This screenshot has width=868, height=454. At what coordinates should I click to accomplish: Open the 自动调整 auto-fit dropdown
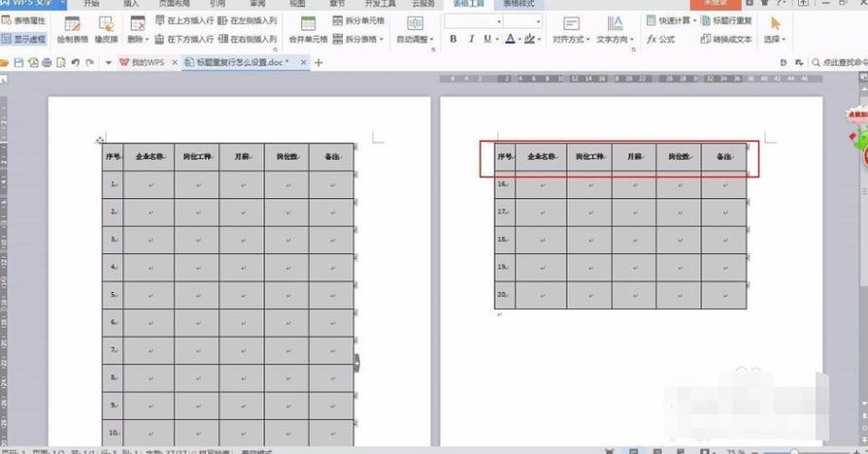tap(416, 30)
